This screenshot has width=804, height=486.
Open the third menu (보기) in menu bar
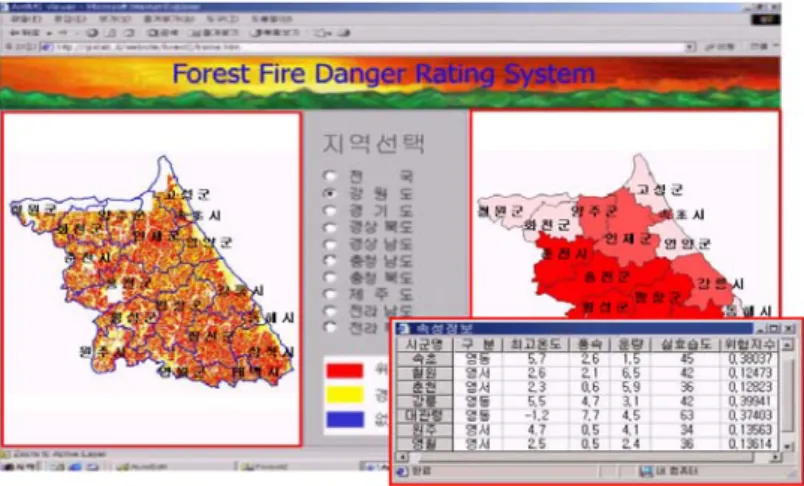[x=114, y=19]
